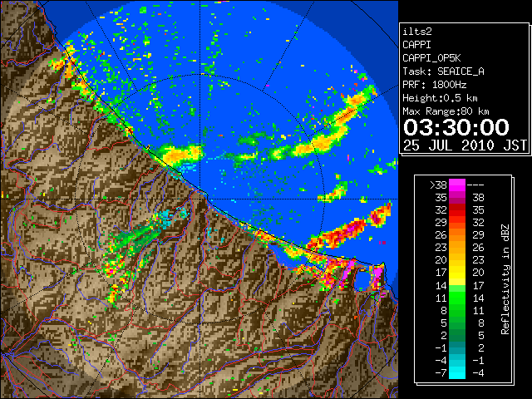Viewport: 532px width, 399px height.
Task: Click the 'Max Range:80 km' line
Action: pyautogui.click(x=446, y=111)
